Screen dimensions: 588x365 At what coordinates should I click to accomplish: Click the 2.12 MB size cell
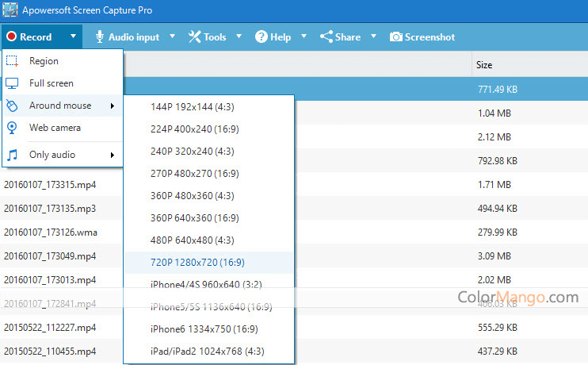[x=494, y=137]
